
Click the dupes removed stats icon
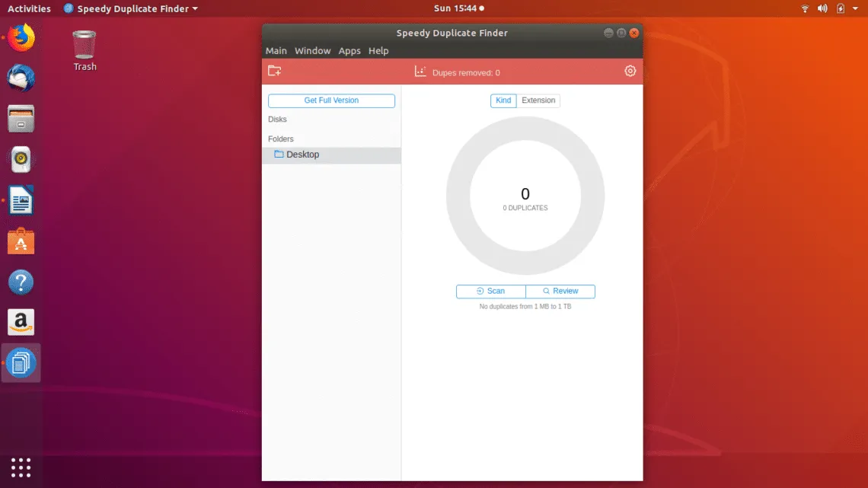tap(420, 72)
